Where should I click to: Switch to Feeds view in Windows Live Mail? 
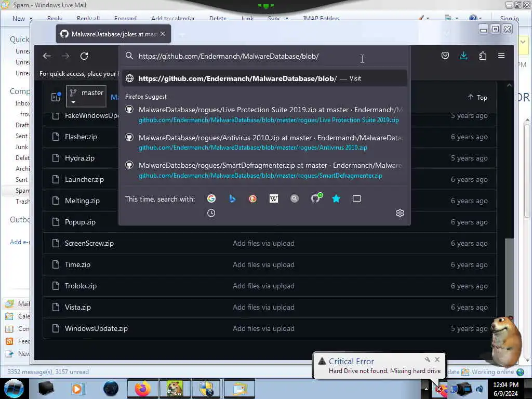pyautogui.click(x=18, y=341)
